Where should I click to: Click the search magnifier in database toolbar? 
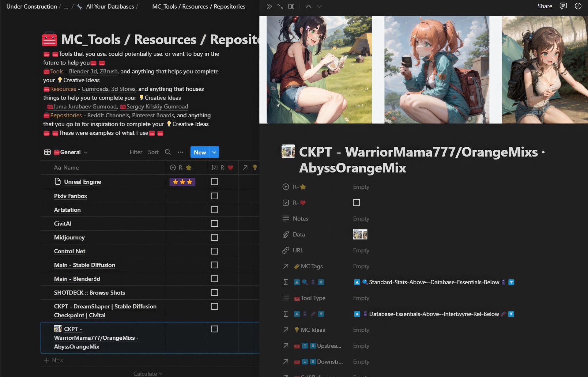click(x=168, y=152)
